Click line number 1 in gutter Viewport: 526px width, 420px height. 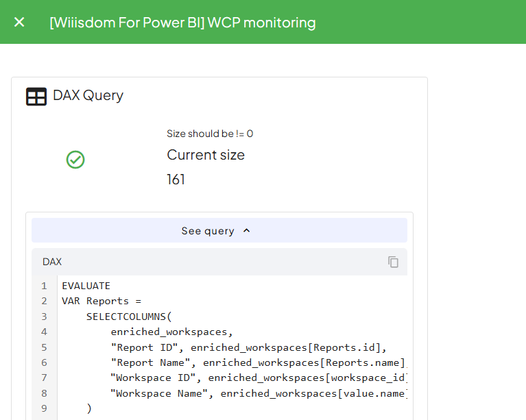click(x=44, y=286)
